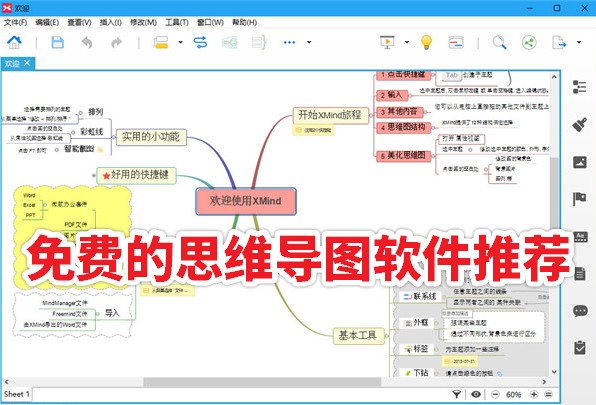Click the horizontal scrollbar thumb
The width and height of the screenshot is (596, 405).
[x=262, y=381]
